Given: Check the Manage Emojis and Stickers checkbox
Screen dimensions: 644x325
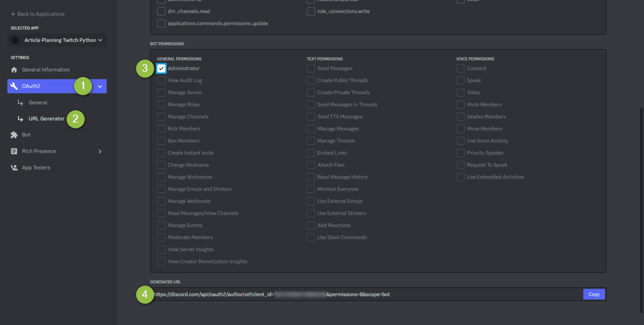Looking at the screenshot, I should pyautogui.click(x=161, y=189).
